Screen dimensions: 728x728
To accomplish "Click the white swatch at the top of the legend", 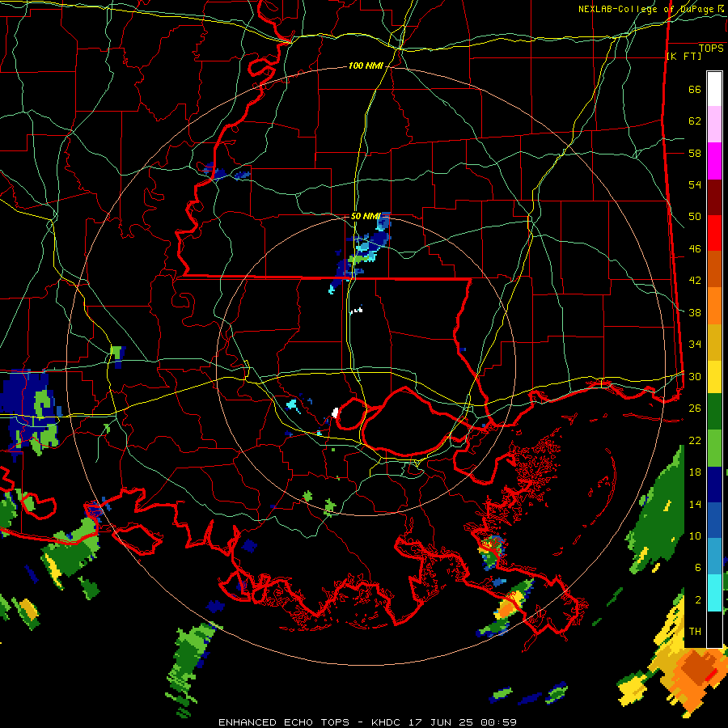I will pos(714,89).
